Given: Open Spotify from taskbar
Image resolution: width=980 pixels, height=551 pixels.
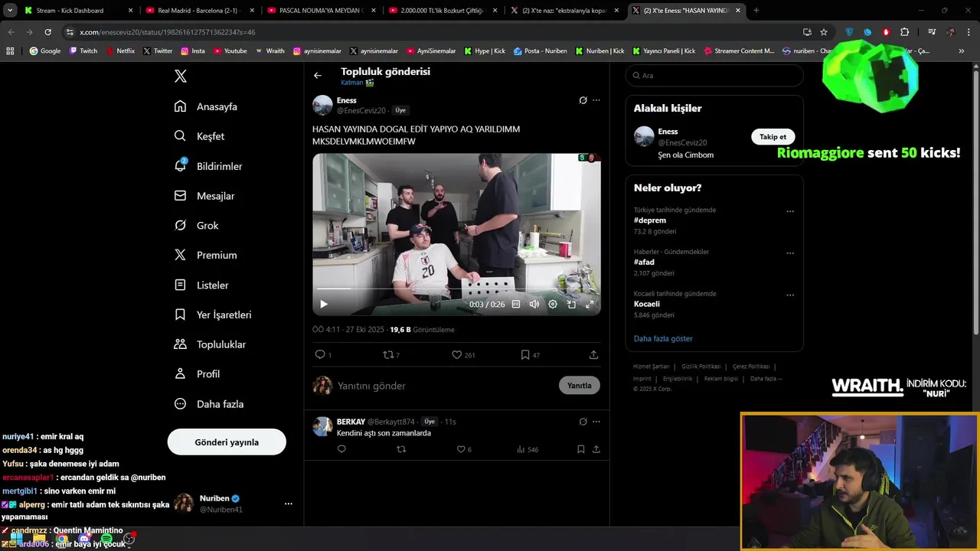Looking at the screenshot, I should [x=106, y=540].
